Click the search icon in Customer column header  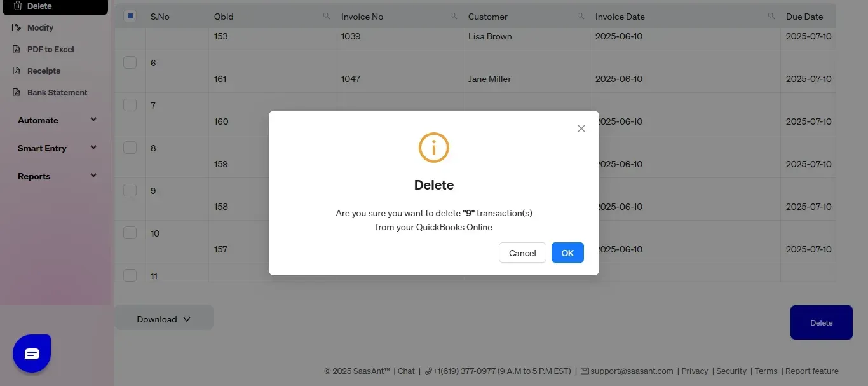(581, 17)
